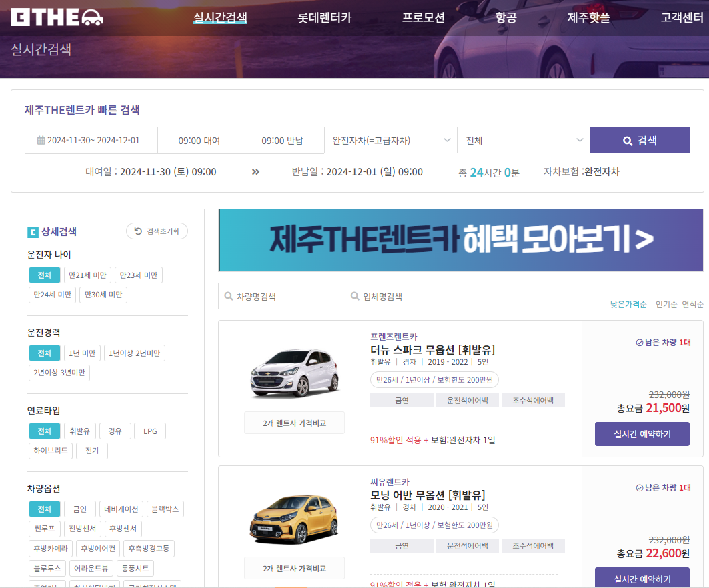Compare 2개 렌트사 prices for 스파크

click(x=294, y=423)
